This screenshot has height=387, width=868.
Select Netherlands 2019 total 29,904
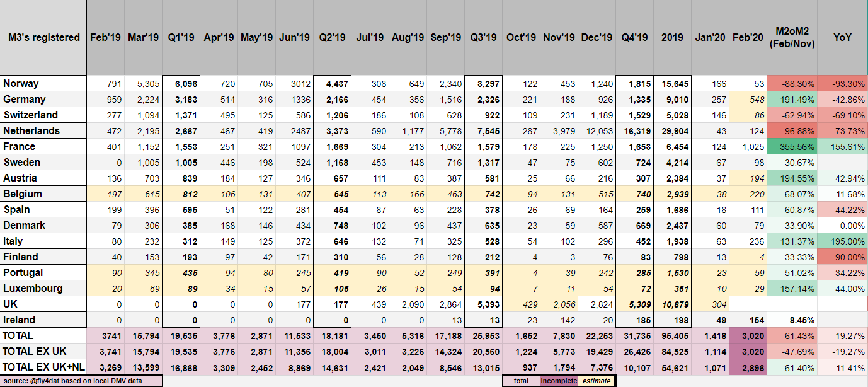click(673, 130)
